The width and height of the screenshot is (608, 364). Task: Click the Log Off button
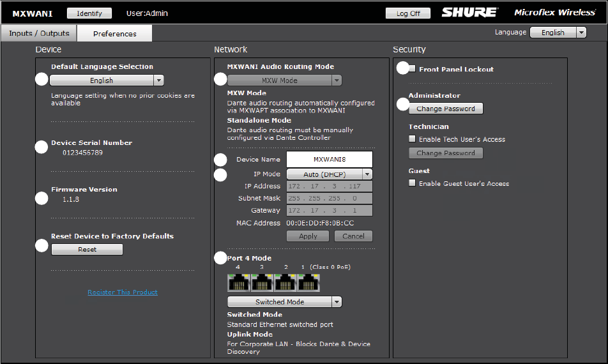tap(408, 13)
